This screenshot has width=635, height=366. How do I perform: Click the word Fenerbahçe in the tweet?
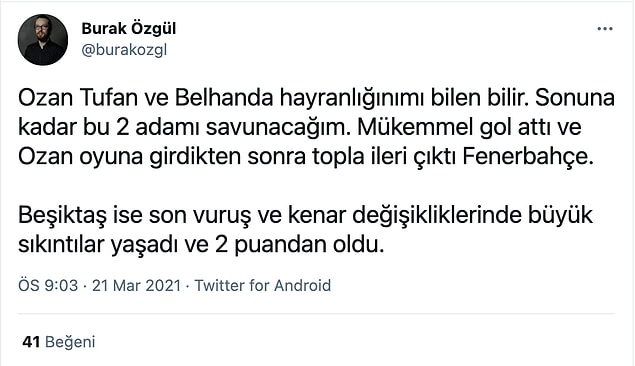coord(528,157)
